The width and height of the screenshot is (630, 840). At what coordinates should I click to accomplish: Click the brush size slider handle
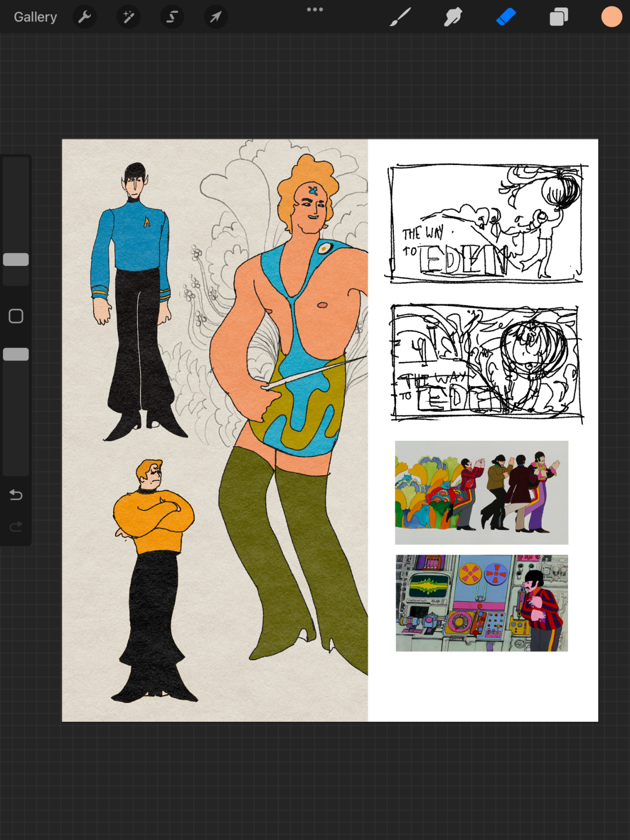tap(16, 260)
